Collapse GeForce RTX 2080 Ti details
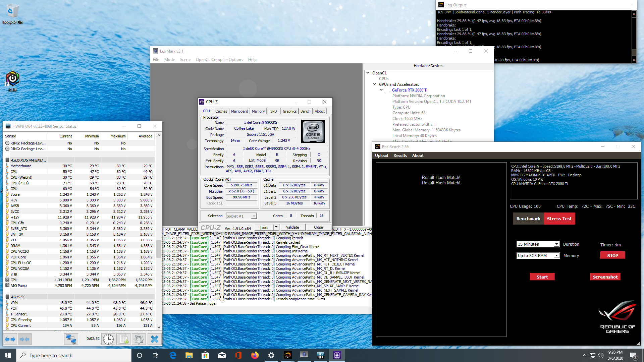This screenshot has height=362, width=644. pyautogui.click(x=381, y=90)
